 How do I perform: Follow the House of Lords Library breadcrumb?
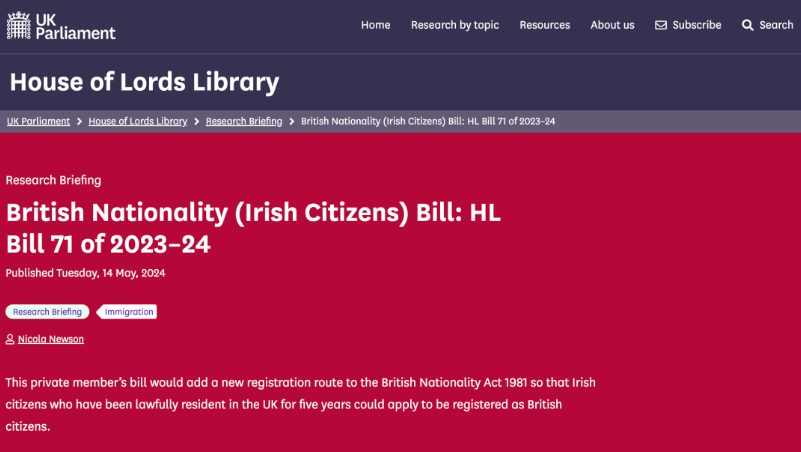point(138,122)
